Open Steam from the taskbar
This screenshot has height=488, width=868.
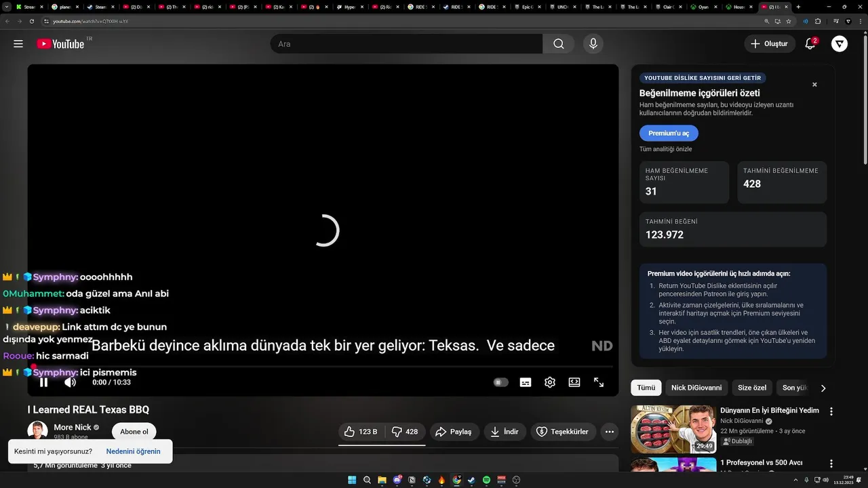471,480
